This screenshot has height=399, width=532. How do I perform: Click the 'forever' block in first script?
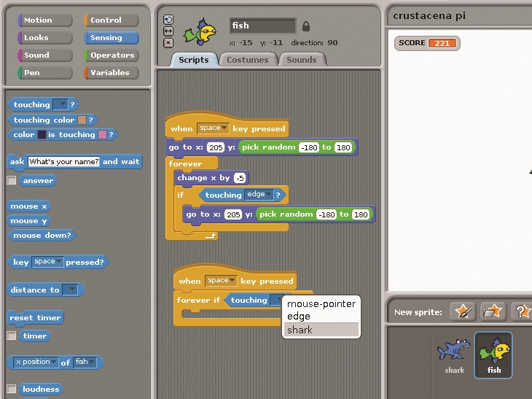(x=185, y=163)
